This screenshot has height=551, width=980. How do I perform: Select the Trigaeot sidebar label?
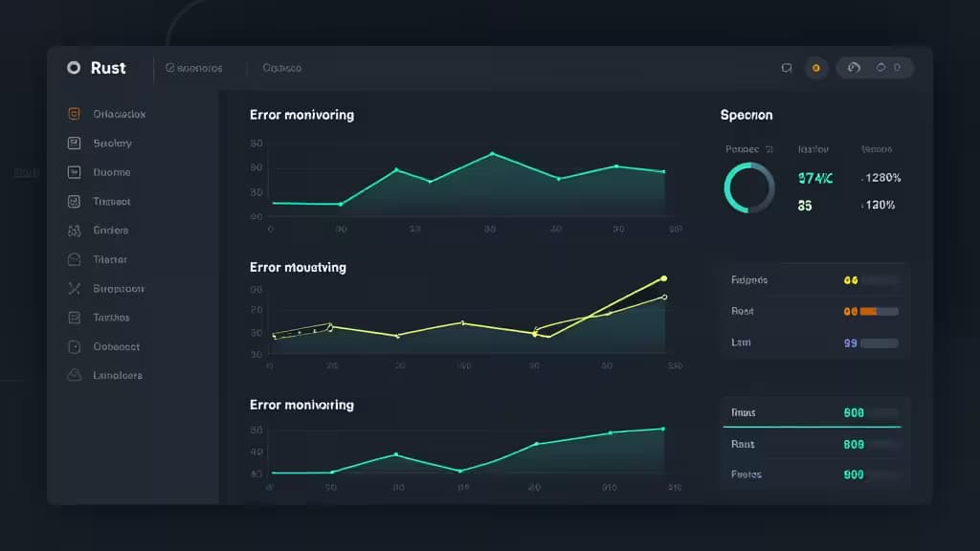[111, 202]
